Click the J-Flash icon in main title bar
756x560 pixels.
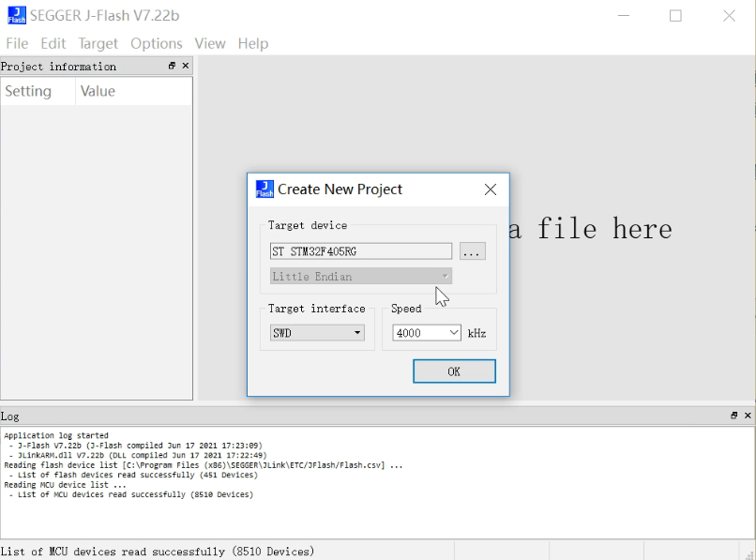click(x=16, y=16)
